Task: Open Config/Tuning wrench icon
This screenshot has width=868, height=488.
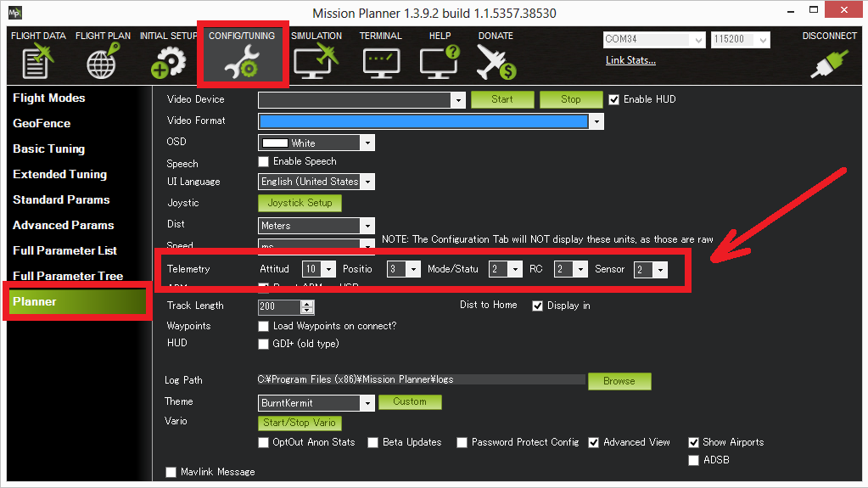Action: coord(242,61)
